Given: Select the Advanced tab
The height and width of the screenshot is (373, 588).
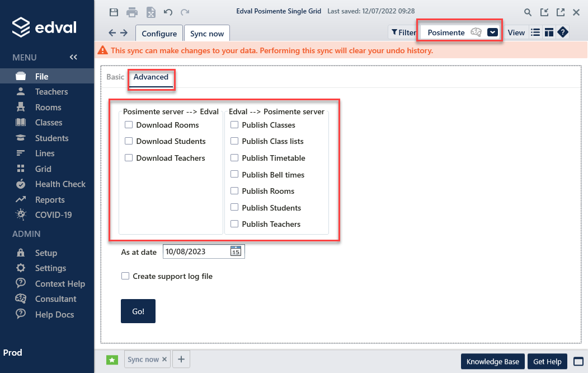Looking at the screenshot, I should (x=151, y=77).
